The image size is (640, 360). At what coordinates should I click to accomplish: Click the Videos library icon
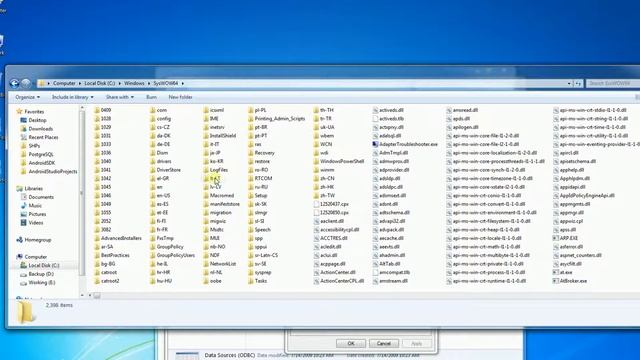click(23, 222)
